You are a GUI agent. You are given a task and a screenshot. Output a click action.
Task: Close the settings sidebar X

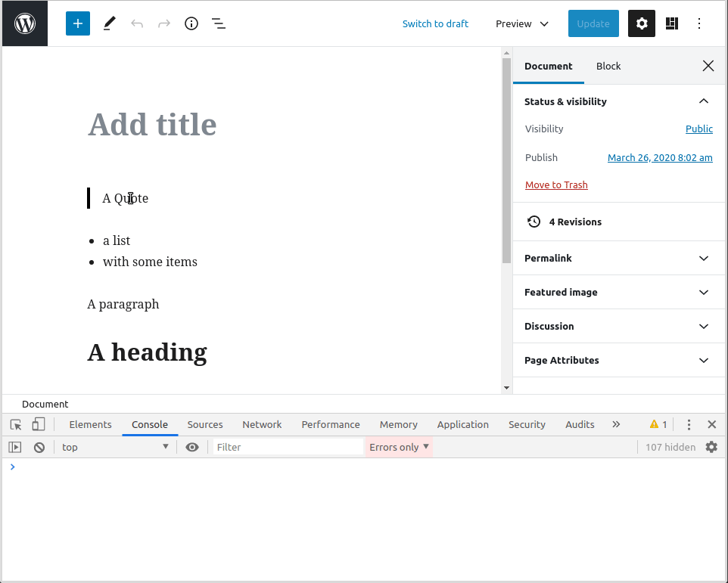708,66
